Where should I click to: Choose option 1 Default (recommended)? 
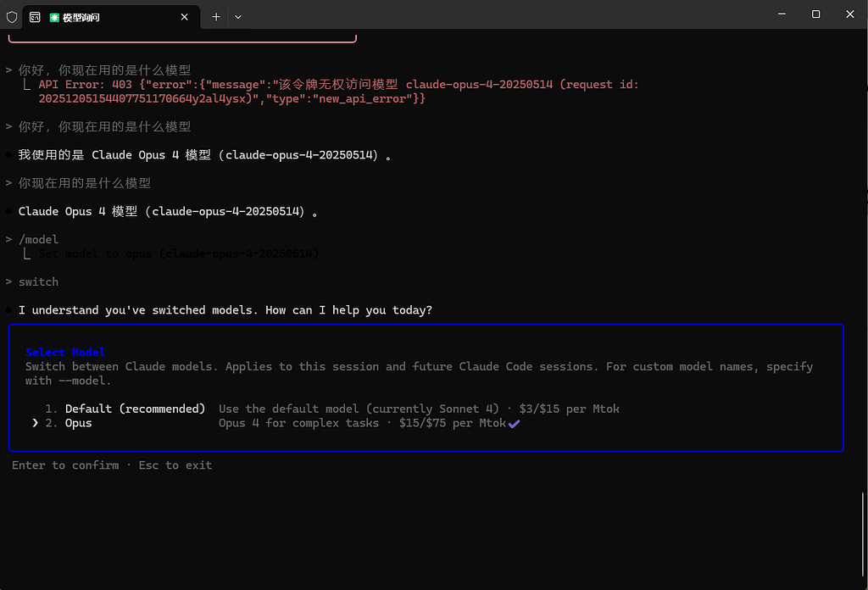click(x=332, y=409)
